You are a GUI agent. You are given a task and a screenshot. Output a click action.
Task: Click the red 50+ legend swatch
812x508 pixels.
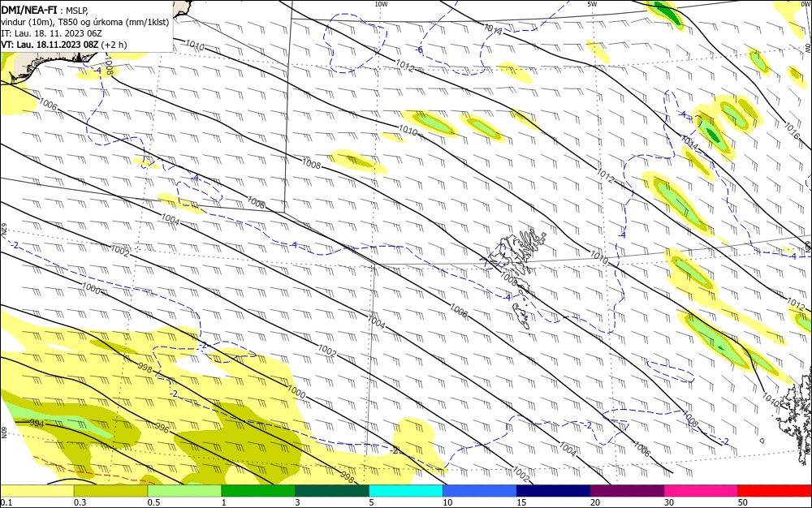(775, 491)
